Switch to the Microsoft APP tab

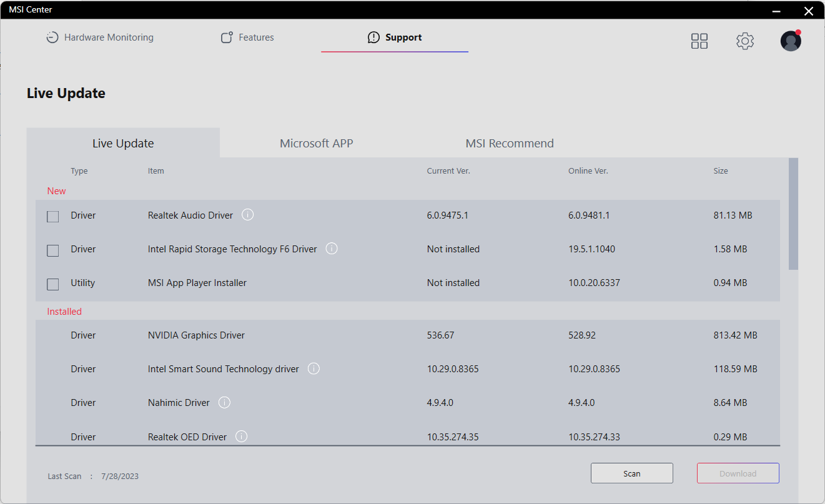(x=316, y=143)
